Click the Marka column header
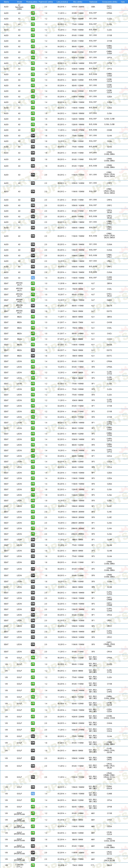 coord(6,2)
